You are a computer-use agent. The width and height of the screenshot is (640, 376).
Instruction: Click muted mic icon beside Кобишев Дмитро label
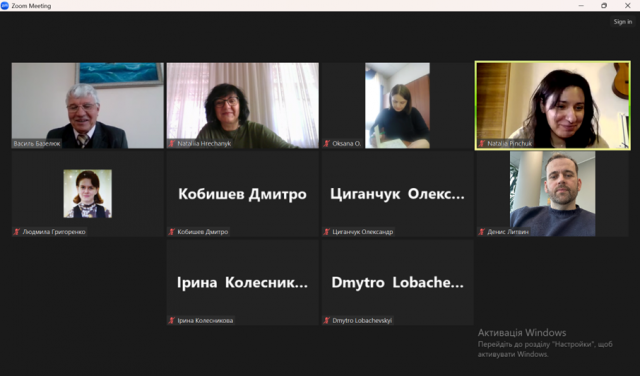pos(171,232)
